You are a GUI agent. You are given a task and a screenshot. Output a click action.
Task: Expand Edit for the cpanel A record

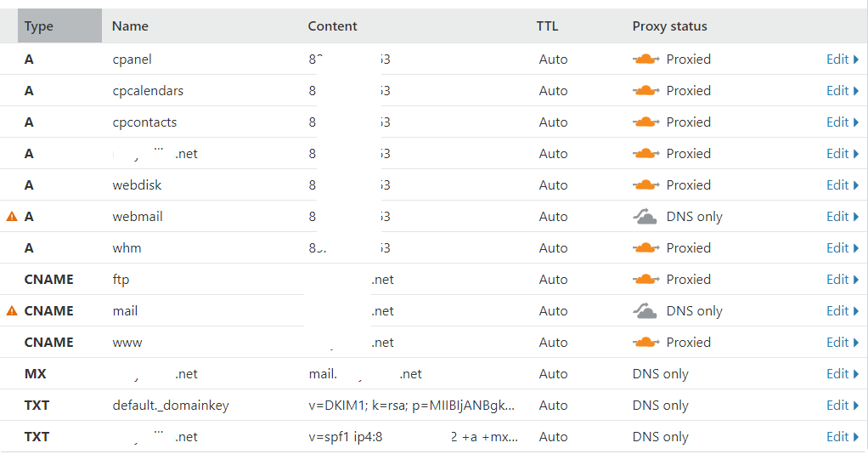842,59
